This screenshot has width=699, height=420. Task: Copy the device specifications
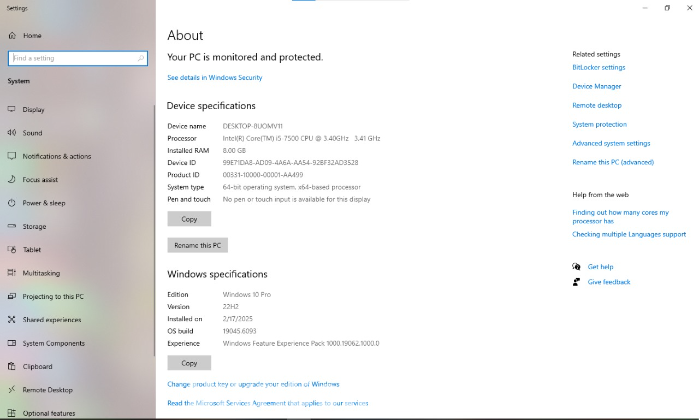click(x=189, y=219)
